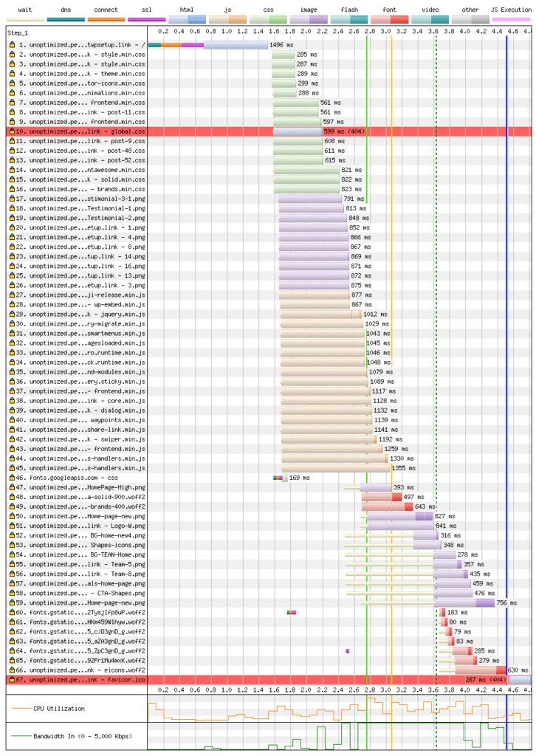Image resolution: width=536 pixels, height=756 pixels.
Task: Click the JS Execution legend swatch
Action: [511, 20]
